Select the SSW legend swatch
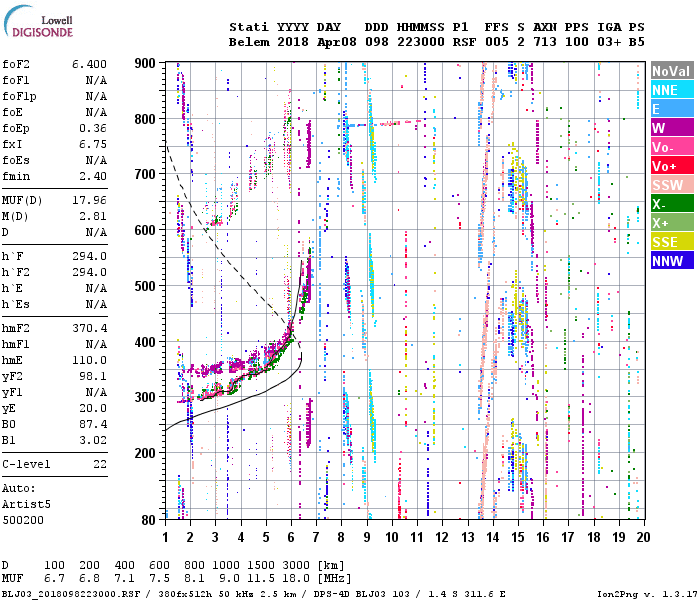 click(672, 184)
